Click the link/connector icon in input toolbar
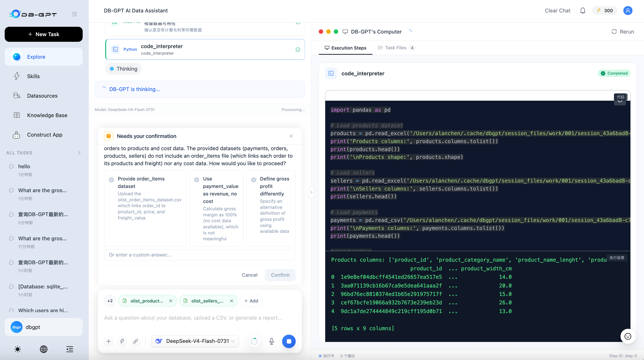 (136, 341)
